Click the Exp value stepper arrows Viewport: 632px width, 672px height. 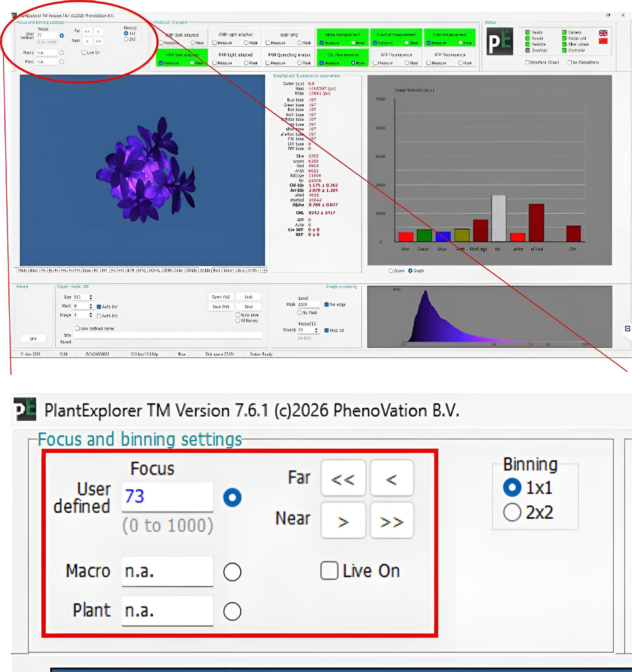[91, 297]
